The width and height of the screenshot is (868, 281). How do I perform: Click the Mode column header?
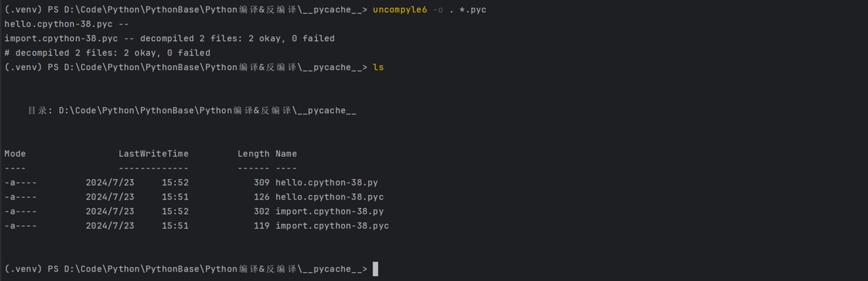(15, 154)
